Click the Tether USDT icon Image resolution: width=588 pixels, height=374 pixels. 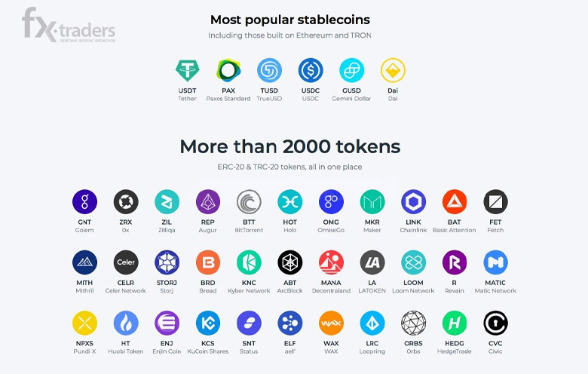187,70
